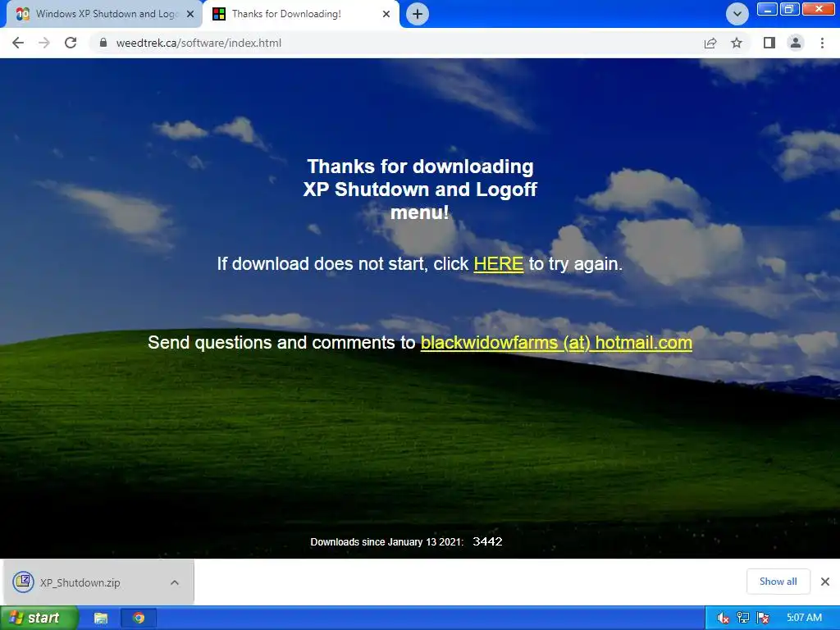Image resolution: width=840 pixels, height=630 pixels.
Task: View site info via lock icon
Action: 103,43
